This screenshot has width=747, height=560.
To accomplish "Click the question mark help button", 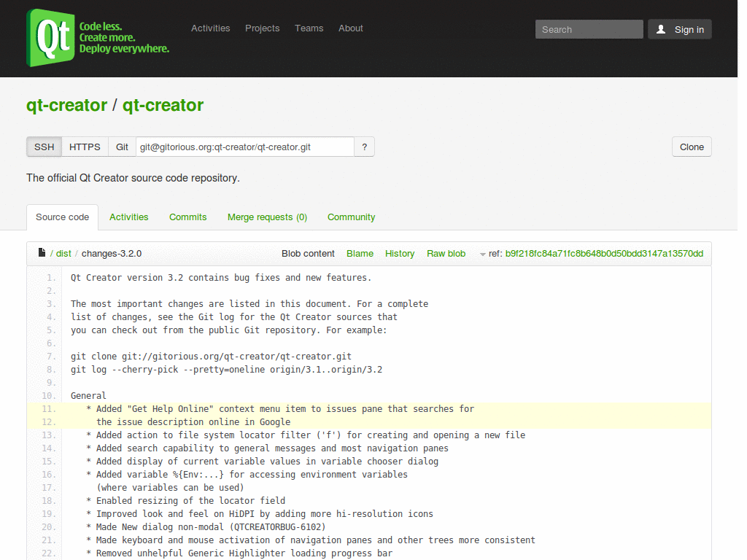I will point(365,147).
